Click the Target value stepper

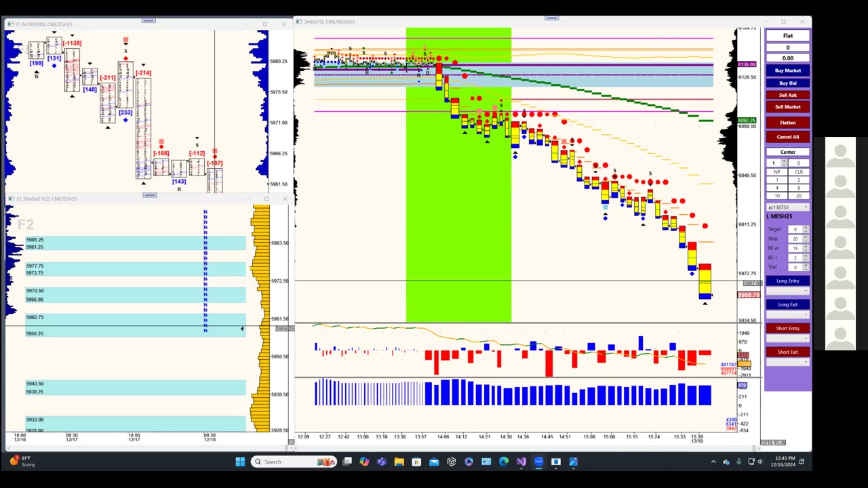click(x=806, y=229)
